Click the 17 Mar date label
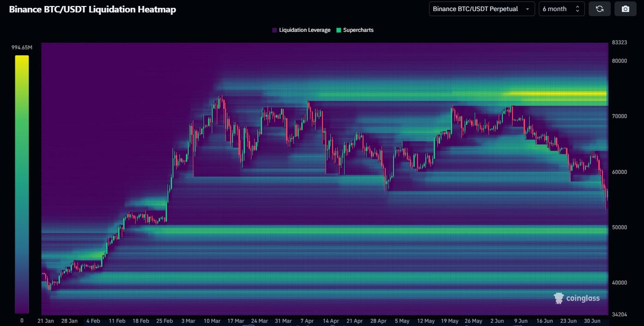 click(236, 321)
